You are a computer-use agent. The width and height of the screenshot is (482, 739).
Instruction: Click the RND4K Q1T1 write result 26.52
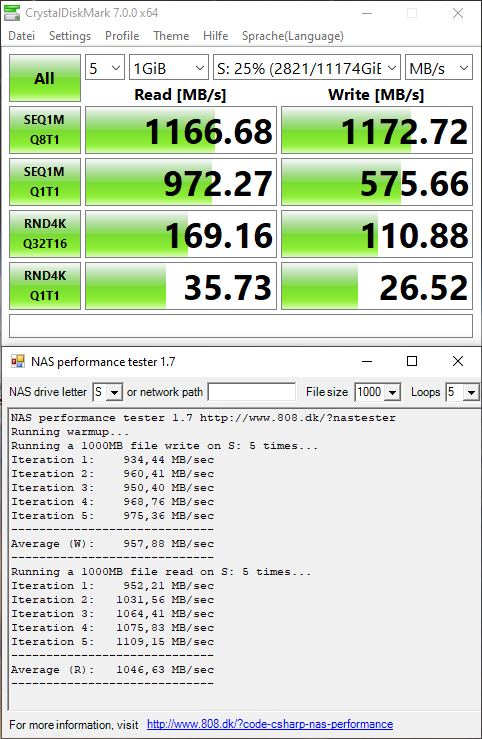click(x=377, y=286)
